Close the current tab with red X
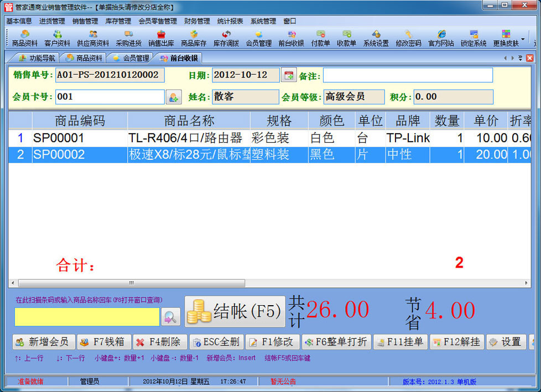 pyautogui.click(x=529, y=58)
